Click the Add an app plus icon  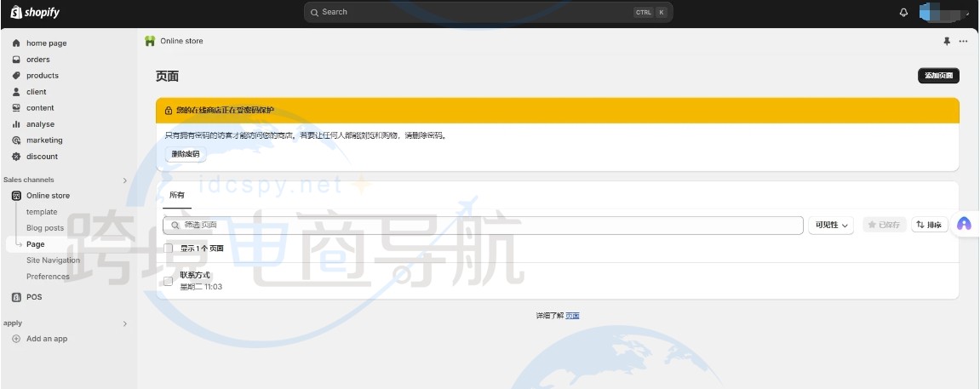16,339
